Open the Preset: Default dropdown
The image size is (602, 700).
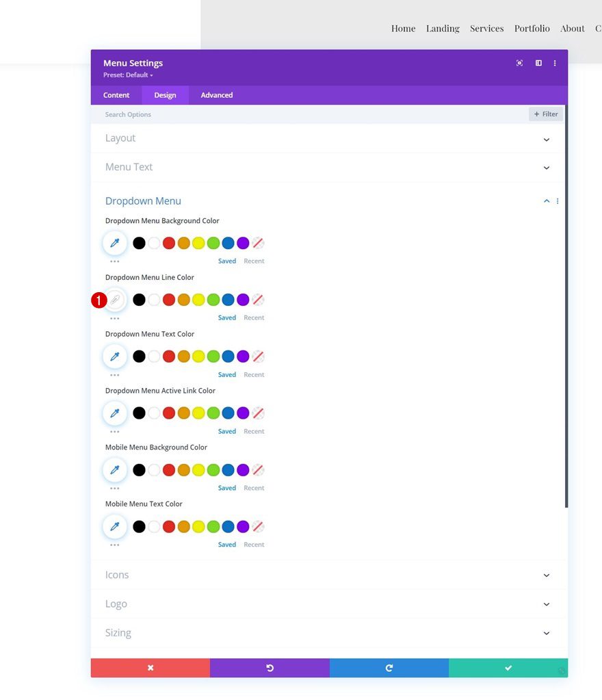pyautogui.click(x=129, y=75)
